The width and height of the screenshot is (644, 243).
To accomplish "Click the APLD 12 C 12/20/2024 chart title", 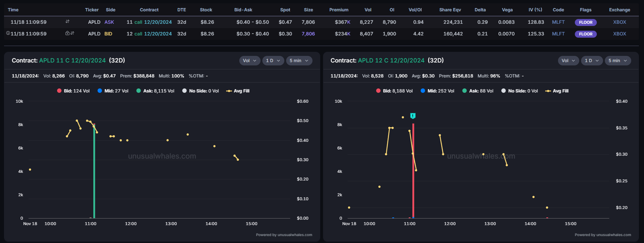I will click(391, 60).
